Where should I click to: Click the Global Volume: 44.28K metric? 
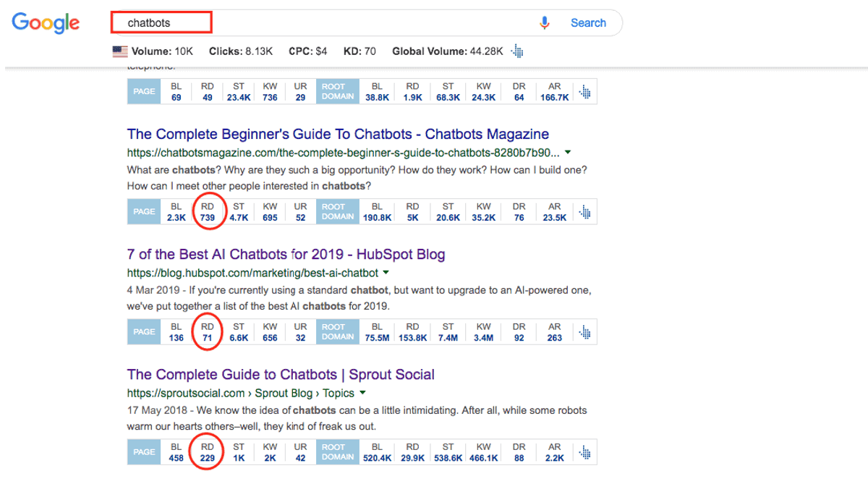click(x=447, y=51)
